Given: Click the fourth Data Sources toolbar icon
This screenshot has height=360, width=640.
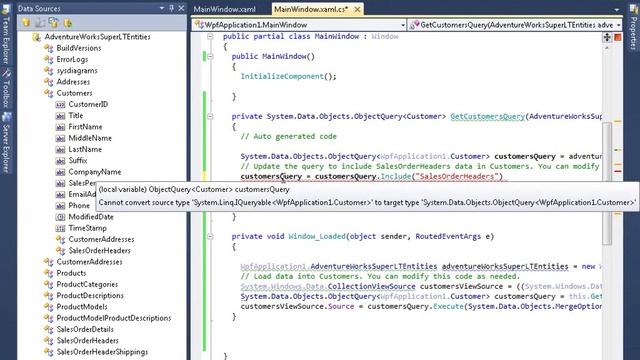Looking at the screenshot, I should pyautogui.click(x=68, y=22).
